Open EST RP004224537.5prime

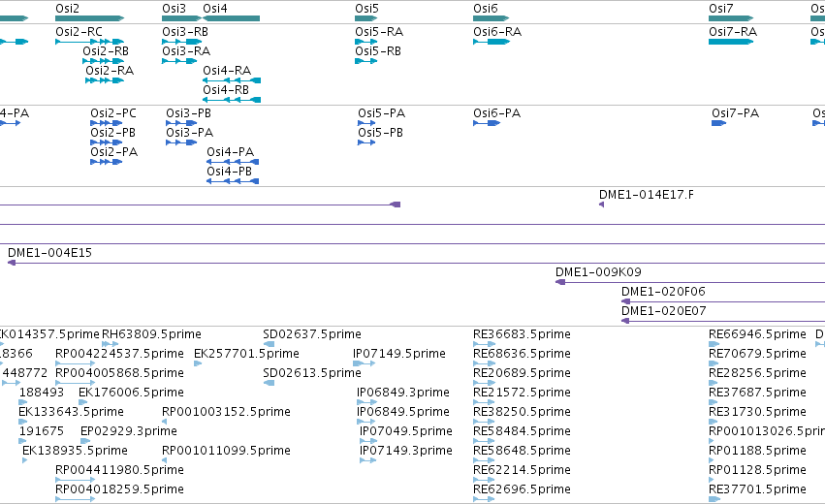point(119,354)
